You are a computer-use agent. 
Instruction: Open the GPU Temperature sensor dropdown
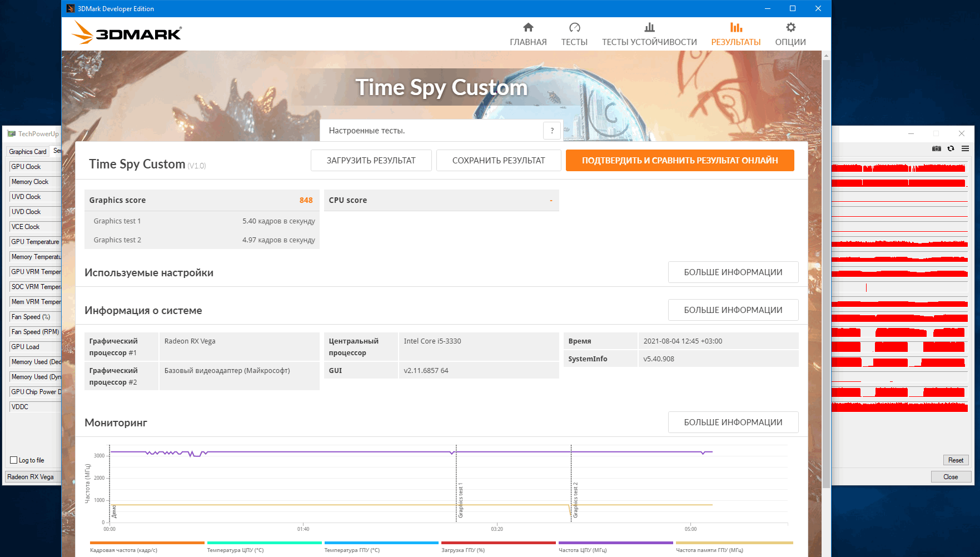click(36, 241)
